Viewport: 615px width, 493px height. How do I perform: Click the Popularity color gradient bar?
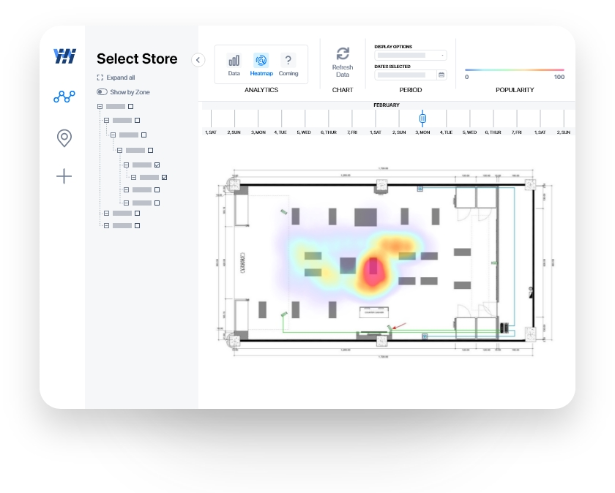(x=515, y=70)
